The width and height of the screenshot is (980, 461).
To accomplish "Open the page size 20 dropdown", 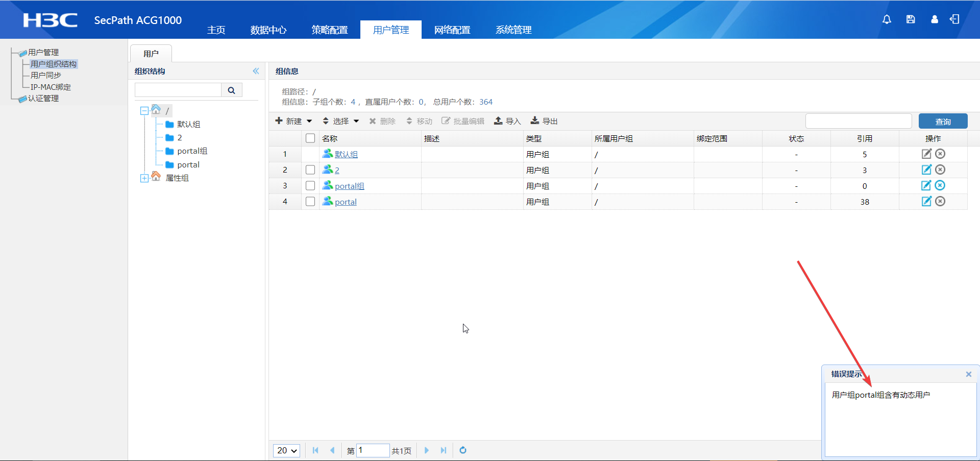I will pos(287,450).
